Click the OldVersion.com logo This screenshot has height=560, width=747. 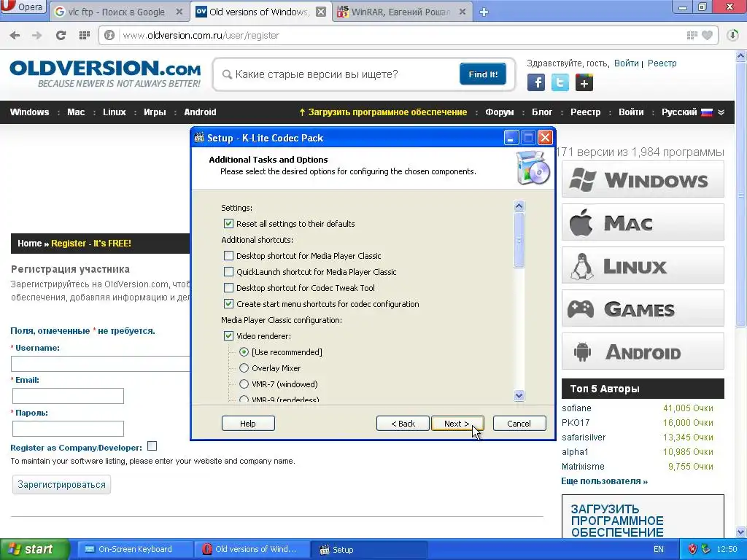[105, 74]
